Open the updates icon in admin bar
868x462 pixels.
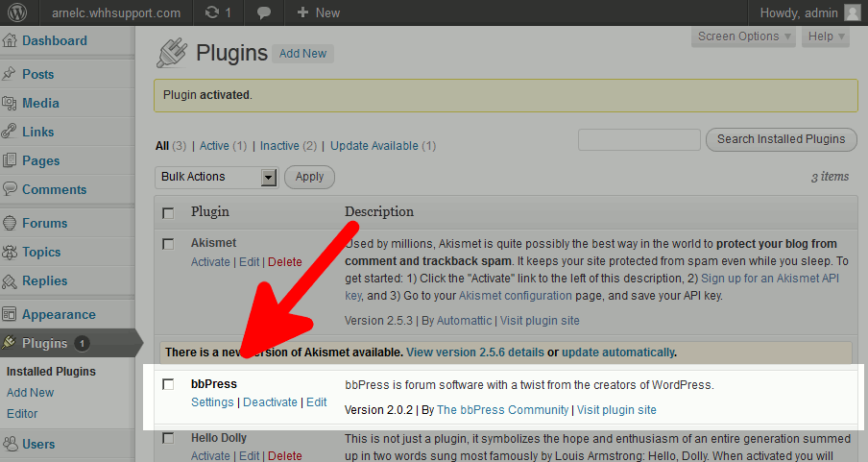211,12
